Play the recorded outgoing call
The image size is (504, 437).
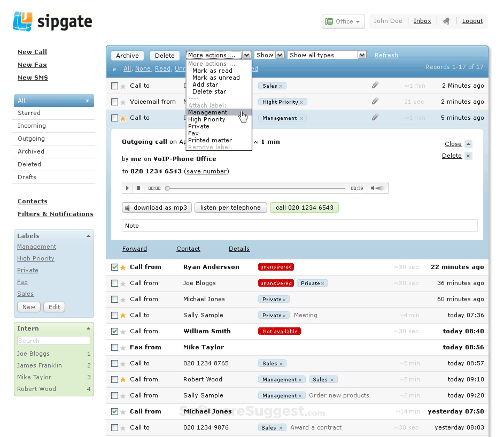127,188
